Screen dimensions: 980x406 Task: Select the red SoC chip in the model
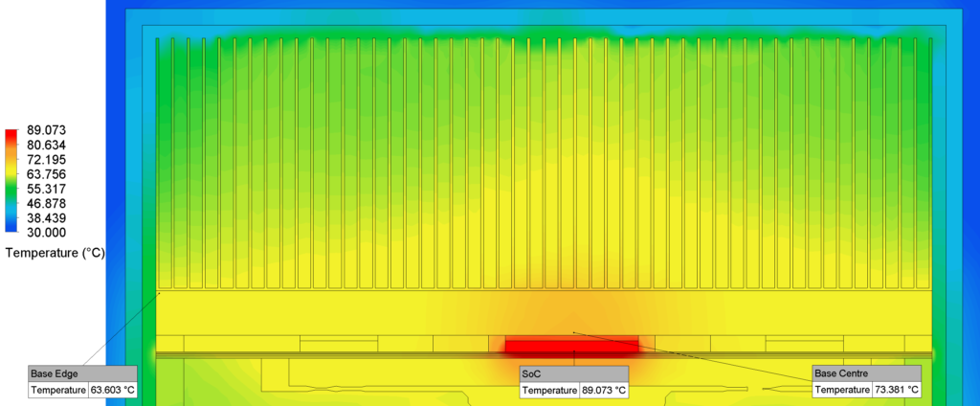[571, 345]
